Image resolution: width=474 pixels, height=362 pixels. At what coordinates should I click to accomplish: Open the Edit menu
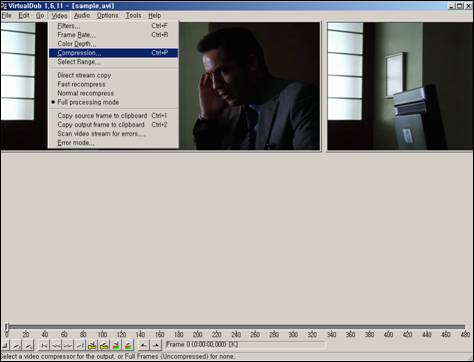pos(24,15)
